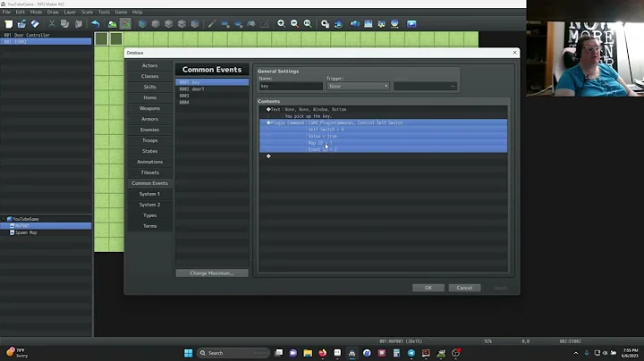Select common event 0002 door1
The width and height of the screenshot is (644, 361).
click(x=212, y=89)
